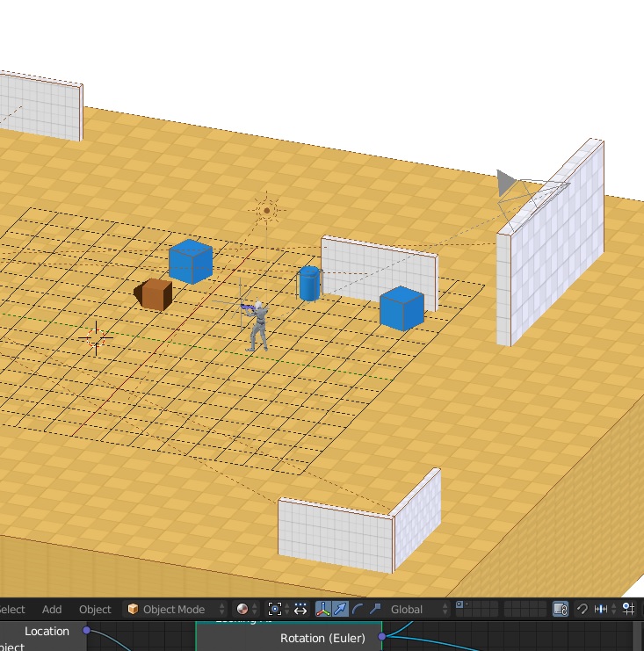The width and height of the screenshot is (644, 651).
Task: Click the Rotation (Euler) output socket
Action: tap(381, 636)
